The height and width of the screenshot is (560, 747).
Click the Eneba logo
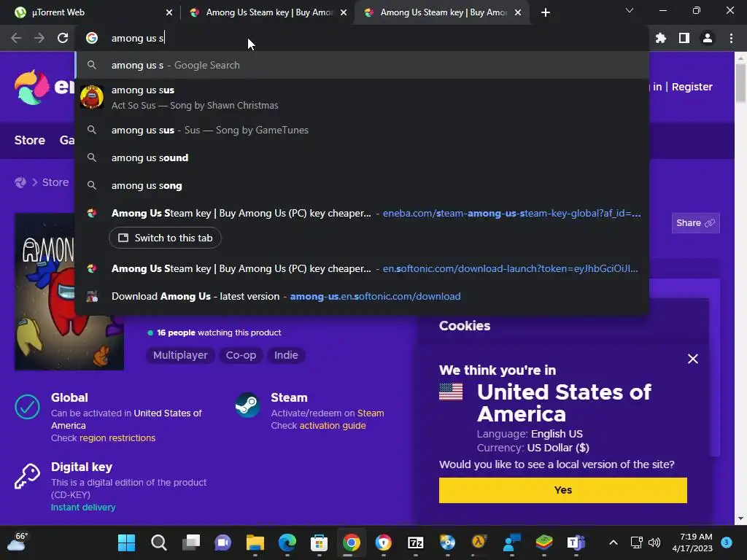(44, 87)
